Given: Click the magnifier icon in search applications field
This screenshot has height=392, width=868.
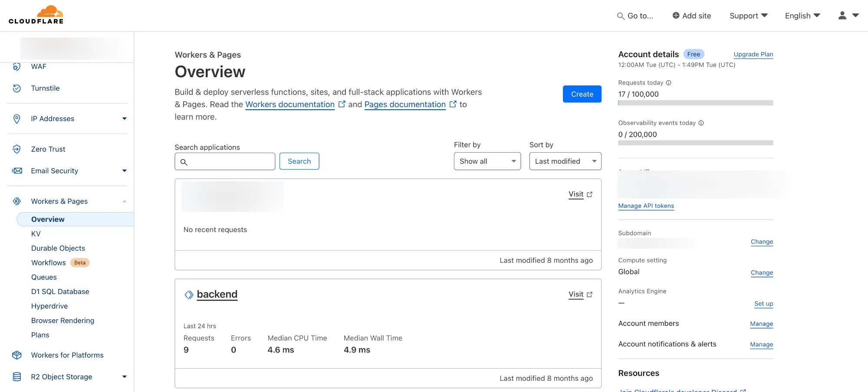Looking at the screenshot, I should (184, 162).
